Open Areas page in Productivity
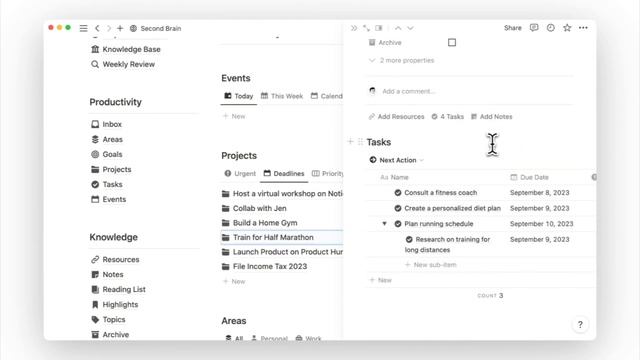The width and height of the screenshot is (640, 360). (x=107, y=139)
